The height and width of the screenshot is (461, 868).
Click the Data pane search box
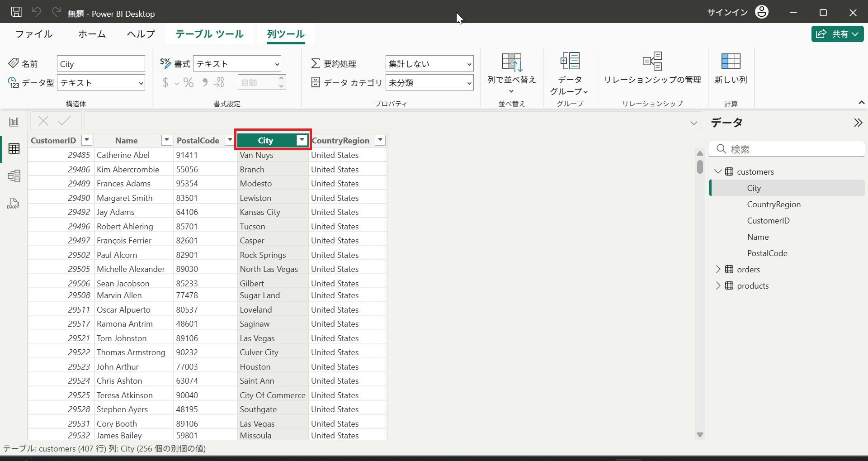pyautogui.click(x=787, y=149)
